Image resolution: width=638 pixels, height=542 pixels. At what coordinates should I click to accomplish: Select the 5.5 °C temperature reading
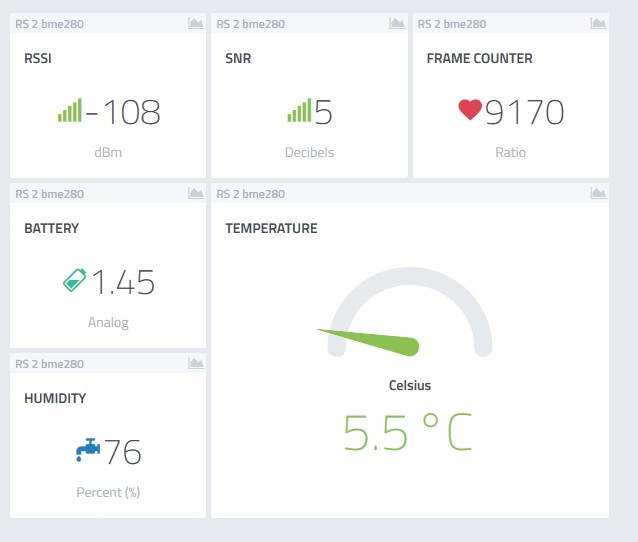coord(407,431)
